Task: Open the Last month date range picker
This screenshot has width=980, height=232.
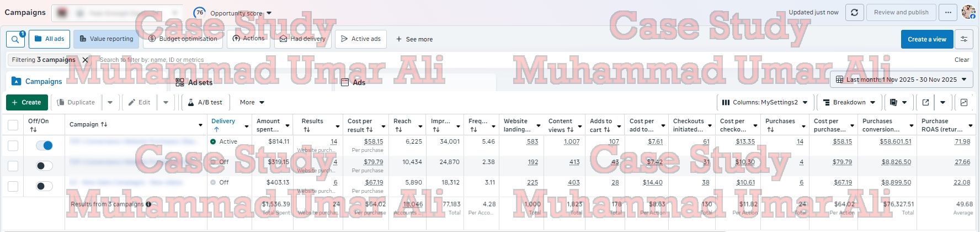Action: click(x=901, y=80)
